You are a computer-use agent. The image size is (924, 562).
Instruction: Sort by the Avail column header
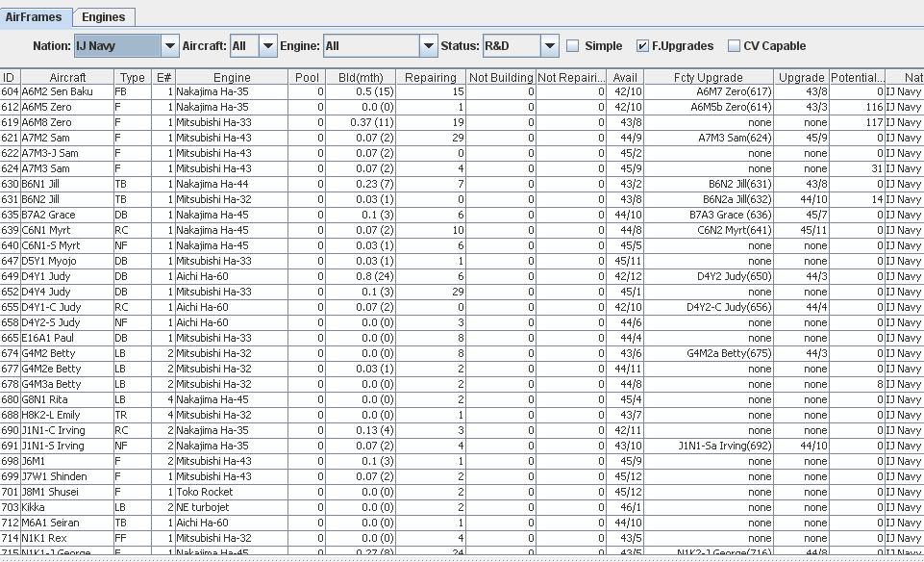click(x=625, y=77)
